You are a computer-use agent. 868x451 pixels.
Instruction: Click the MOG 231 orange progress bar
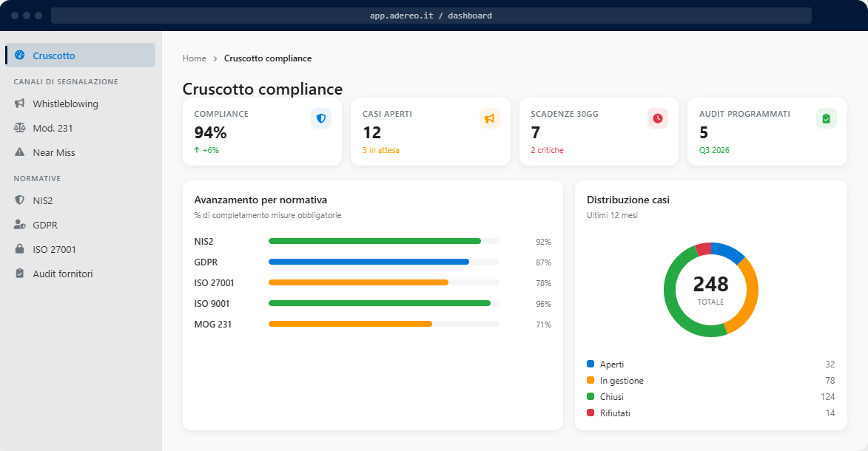point(351,324)
